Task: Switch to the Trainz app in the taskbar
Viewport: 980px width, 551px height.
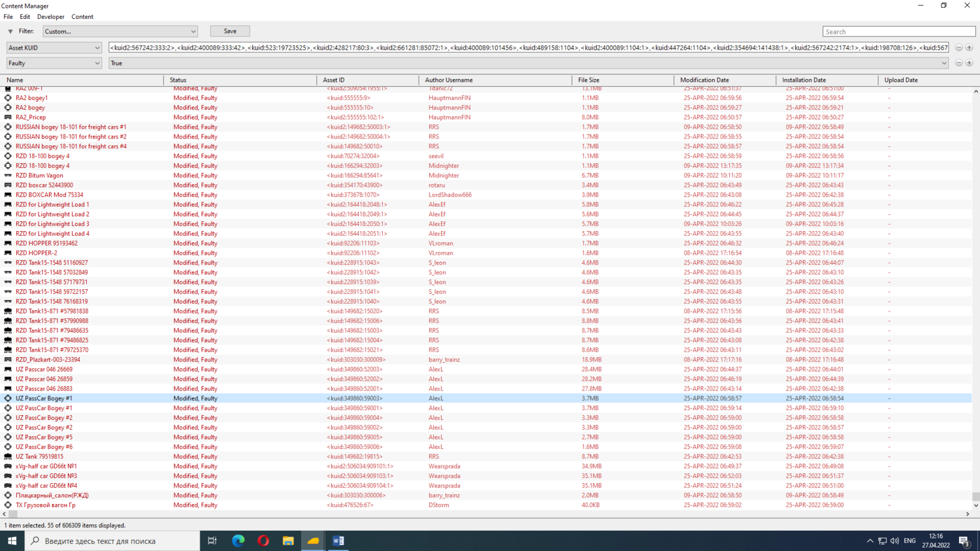Action: pyautogui.click(x=313, y=541)
